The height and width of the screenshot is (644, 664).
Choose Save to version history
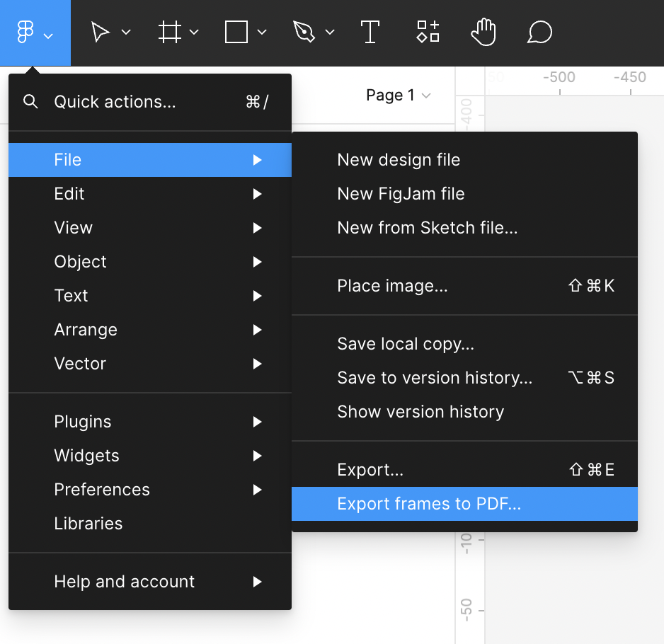click(464, 378)
